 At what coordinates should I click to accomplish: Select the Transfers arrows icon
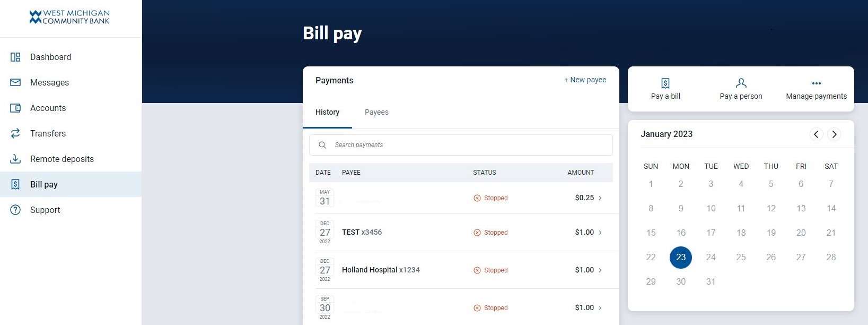[15, 133]
